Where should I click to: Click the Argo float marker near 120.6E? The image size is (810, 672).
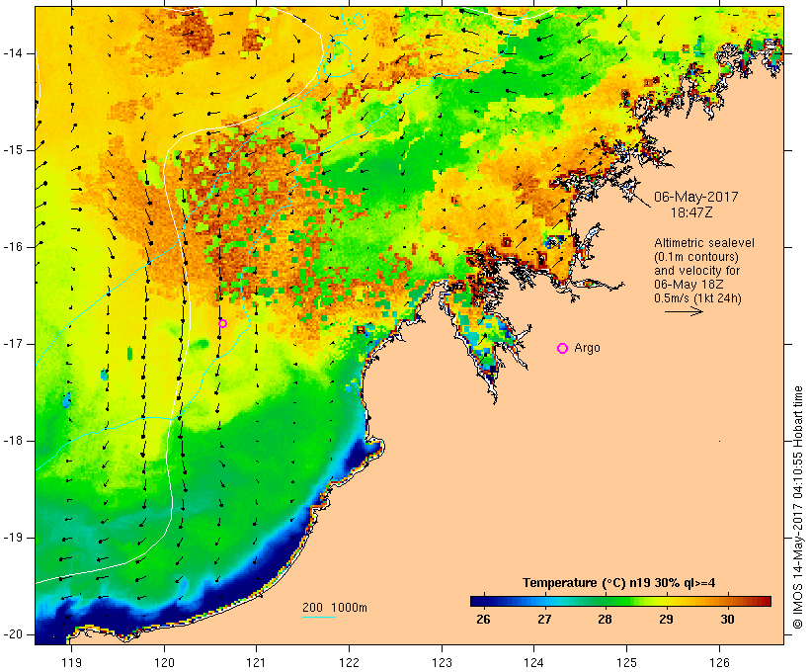[x=222, y=323]
